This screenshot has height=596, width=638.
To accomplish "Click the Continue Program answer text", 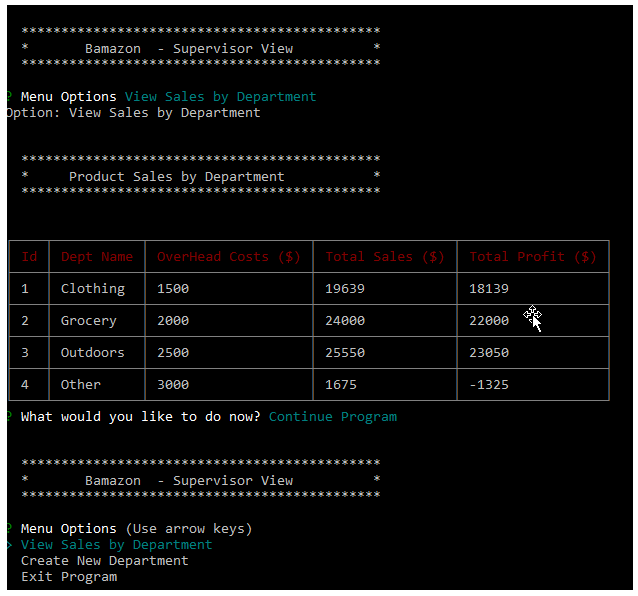I will coord(333,417).
